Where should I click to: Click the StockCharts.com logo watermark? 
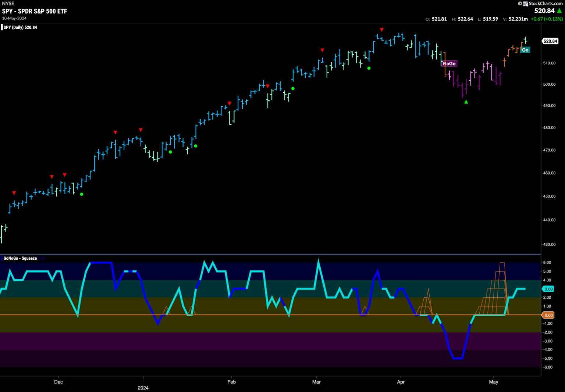click(x=540, y=3)
